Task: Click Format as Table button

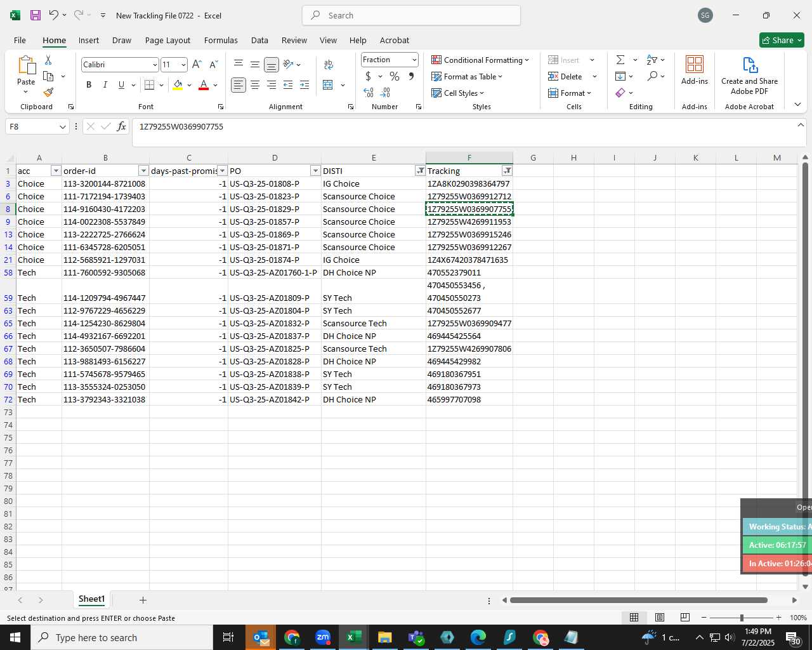Action: pyautogui.click(x=467, y=76)
